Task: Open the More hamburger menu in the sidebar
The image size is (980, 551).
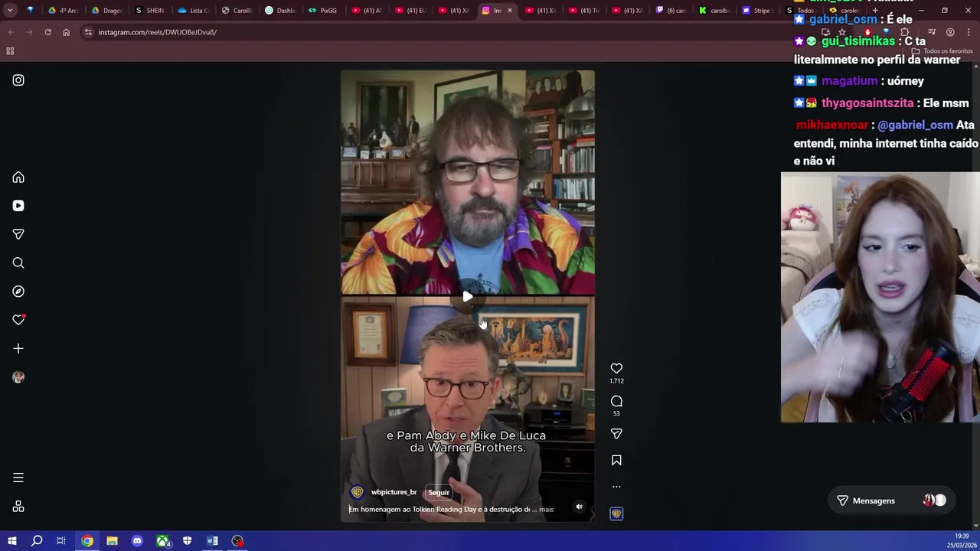Action: tap(18, 478)
